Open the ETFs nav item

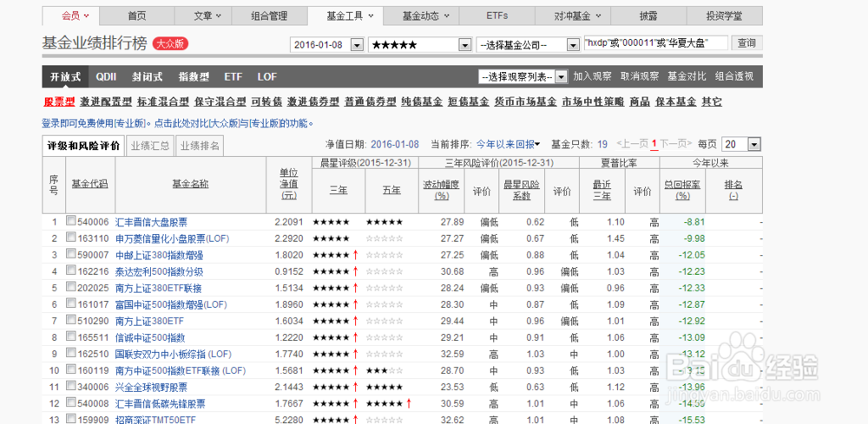pos(497,16)
